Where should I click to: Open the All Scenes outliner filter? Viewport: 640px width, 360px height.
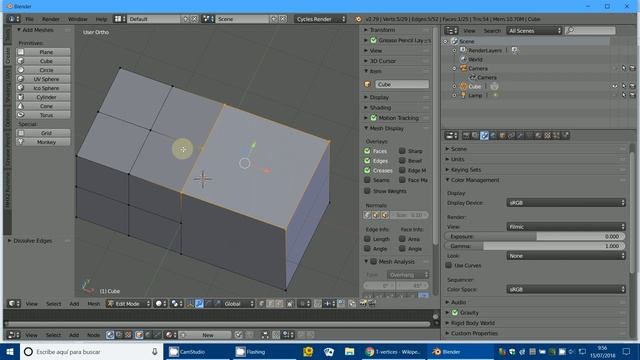point(534,31)
